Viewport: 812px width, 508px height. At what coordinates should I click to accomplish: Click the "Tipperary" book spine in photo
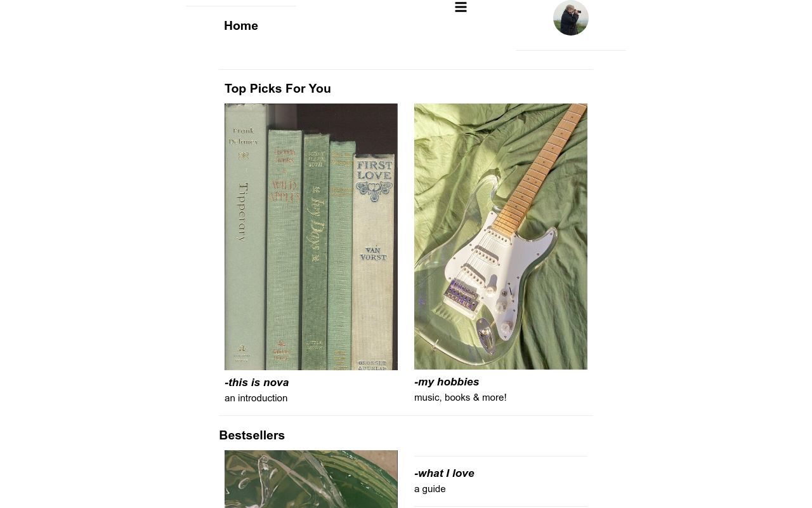click(245, 235)
